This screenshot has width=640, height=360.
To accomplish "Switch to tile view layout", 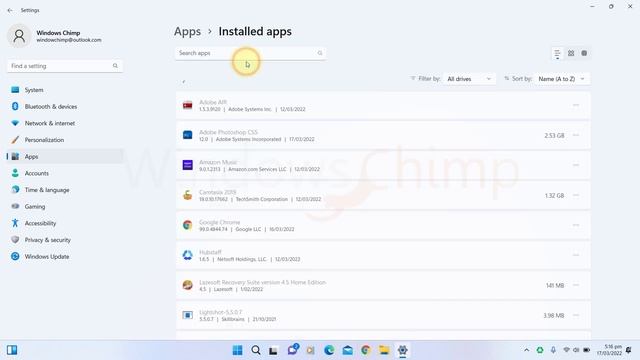I will [584, 53].
